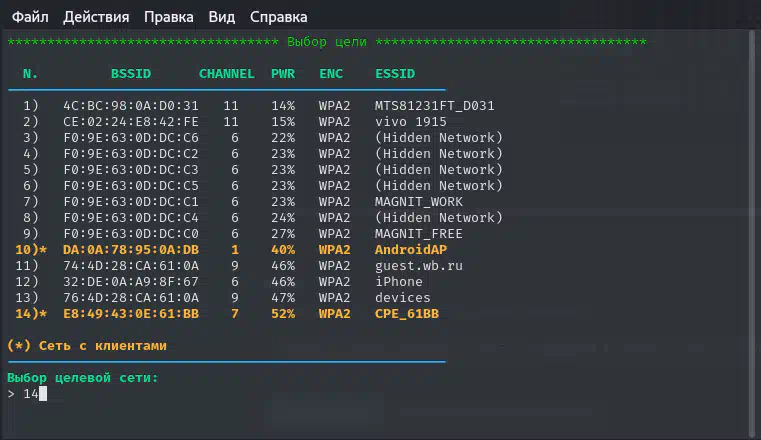Click row number 14)* marker

coord(31,314)
